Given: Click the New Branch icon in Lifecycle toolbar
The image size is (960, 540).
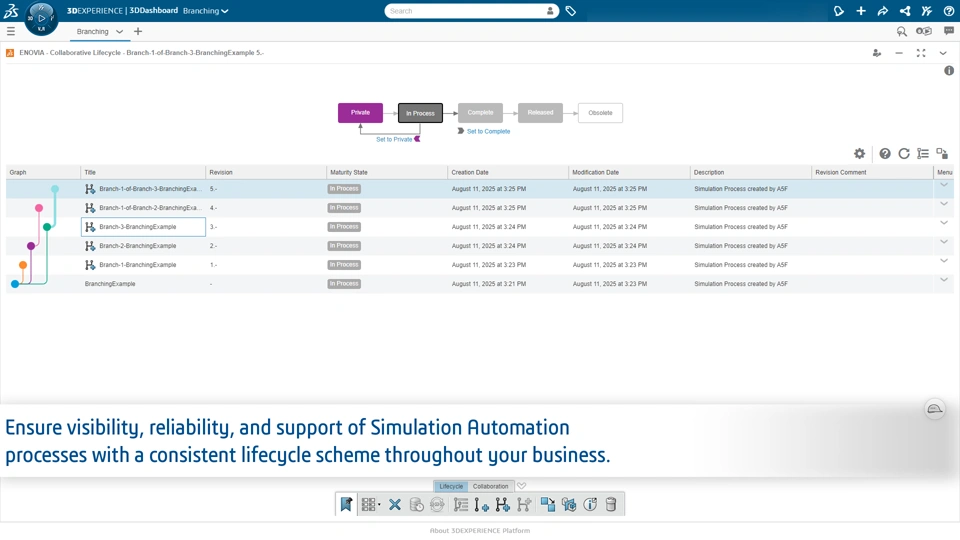Looking at the screenshot, I should tap(503, 504).
